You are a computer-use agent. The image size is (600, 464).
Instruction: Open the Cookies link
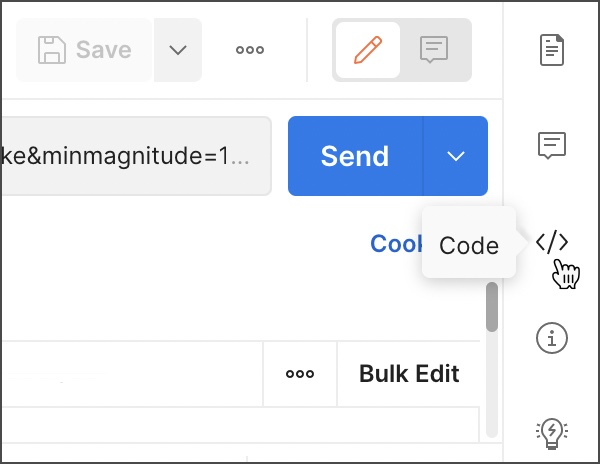pyautogui.click(x=395, y=243)
